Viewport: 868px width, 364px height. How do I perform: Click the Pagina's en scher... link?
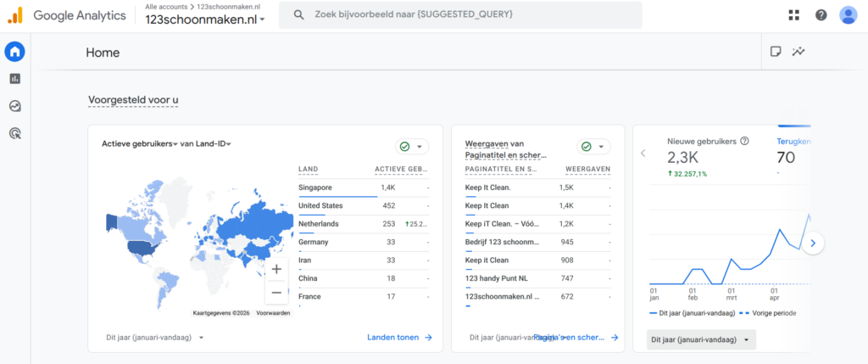(576, 338)
